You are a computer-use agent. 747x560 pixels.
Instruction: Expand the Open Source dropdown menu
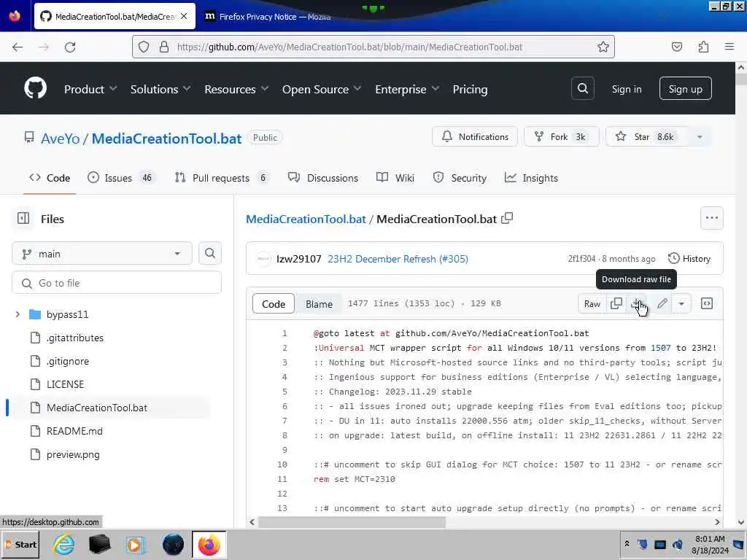(322, 89)
